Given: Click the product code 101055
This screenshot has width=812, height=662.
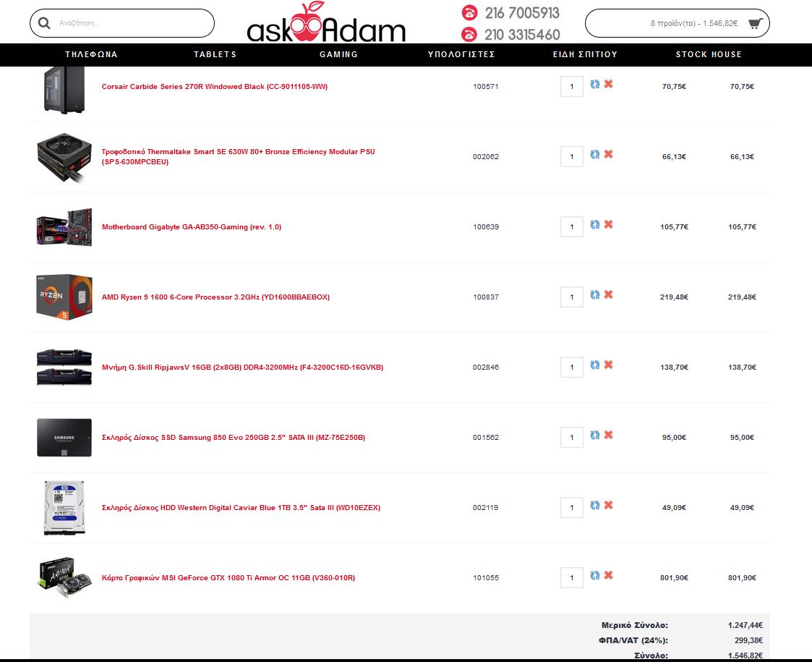Looking at the screenshot, I should (x=486, y=577).
